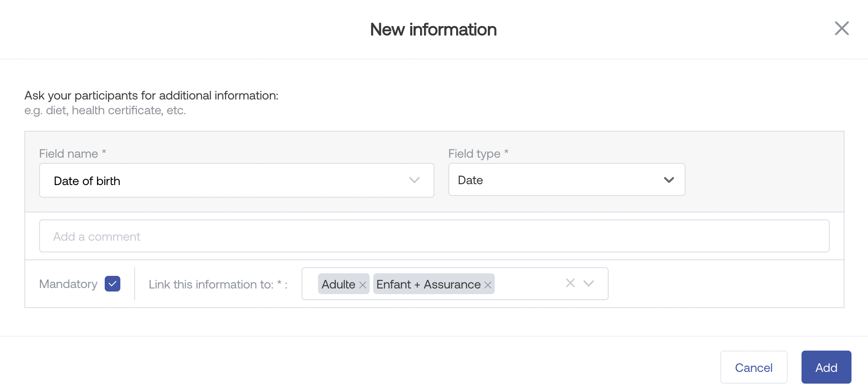Click the Cancel button

753,368
